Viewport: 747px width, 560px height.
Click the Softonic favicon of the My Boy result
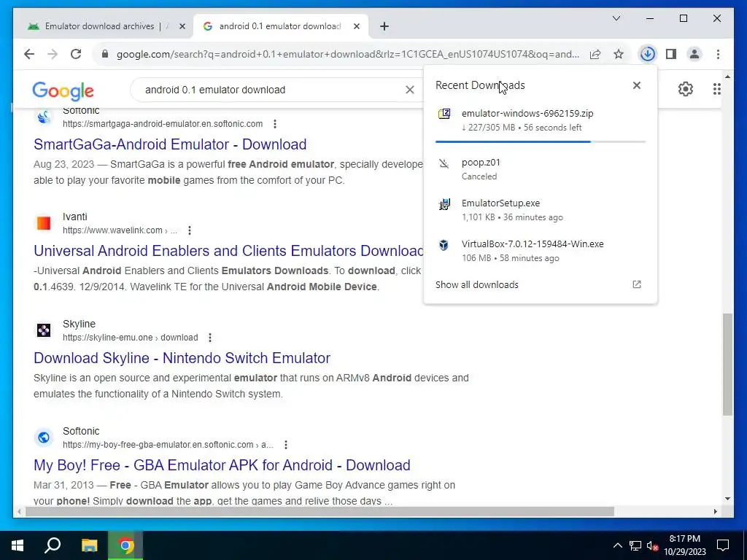pyautogui.click(x=43, y=437)
